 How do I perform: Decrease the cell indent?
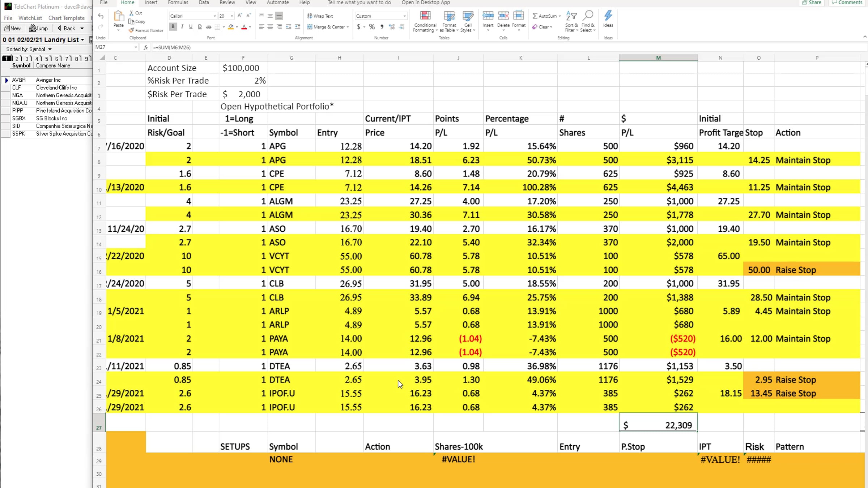coord(288,27)
